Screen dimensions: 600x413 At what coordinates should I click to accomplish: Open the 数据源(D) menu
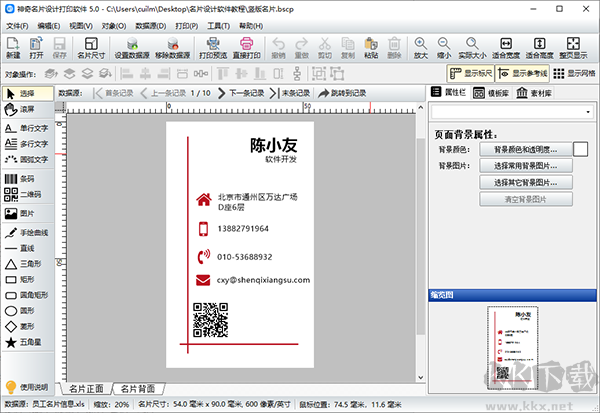(x=151, y=26)
